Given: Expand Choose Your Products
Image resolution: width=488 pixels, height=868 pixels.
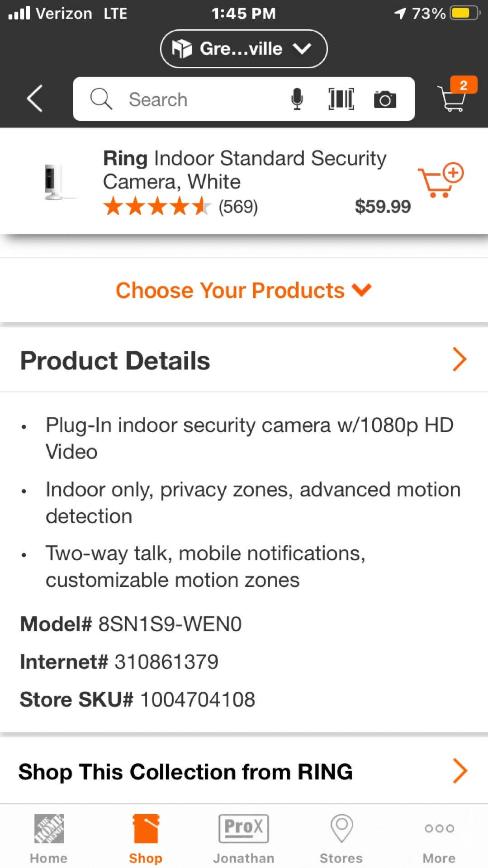Looking at the screenshot, I should [243, 290].
